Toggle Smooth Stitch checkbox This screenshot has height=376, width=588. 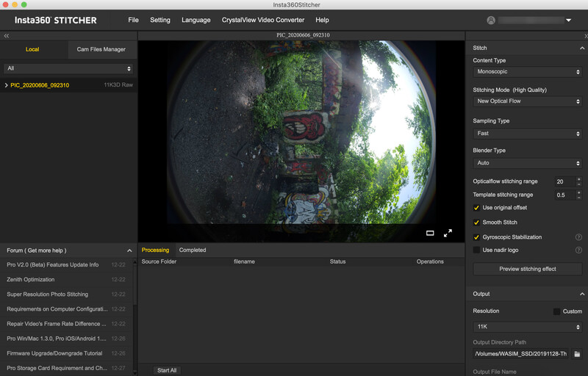476,223
